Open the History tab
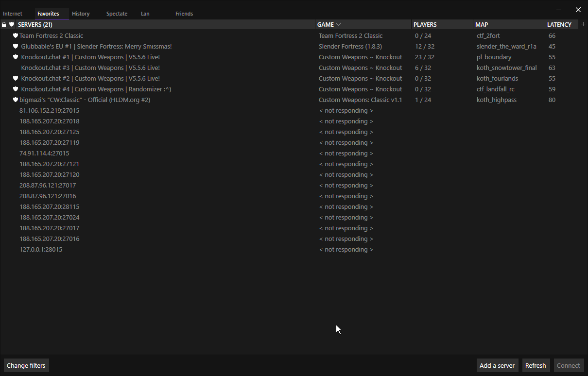 click(81, 14)
